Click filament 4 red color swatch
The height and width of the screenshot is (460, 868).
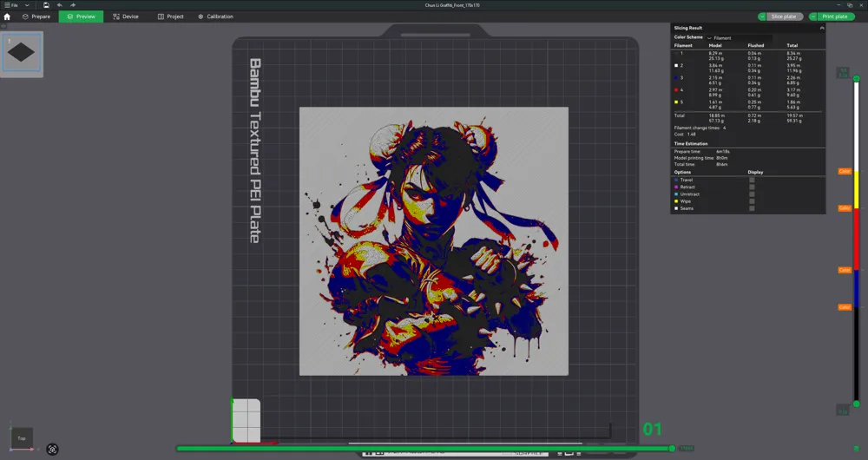coord(676,89)
